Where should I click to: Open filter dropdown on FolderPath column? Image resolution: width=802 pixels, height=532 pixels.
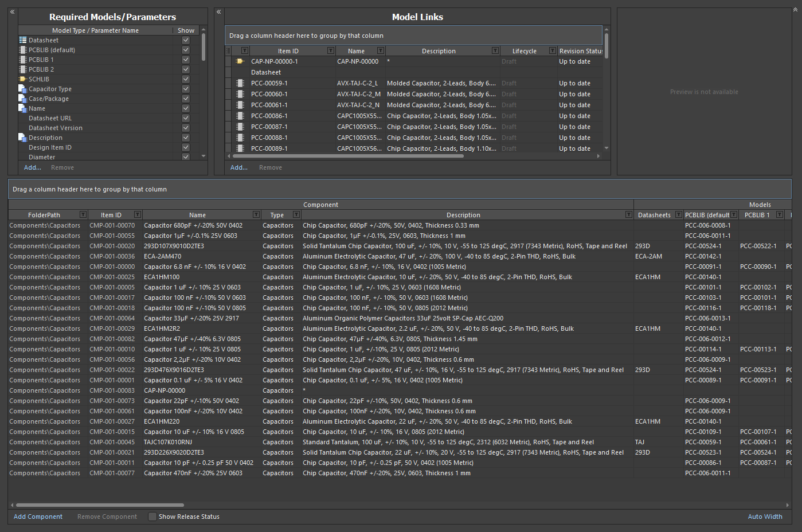tap(83, 215)
